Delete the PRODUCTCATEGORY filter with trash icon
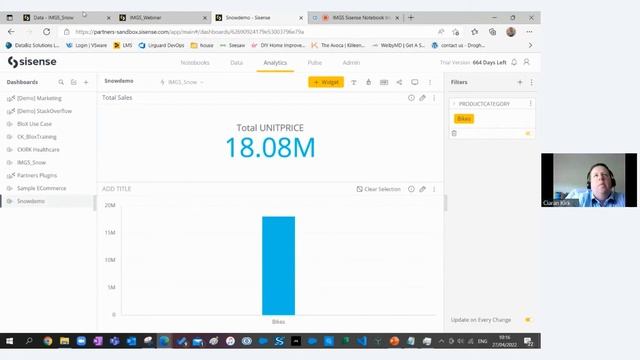Image resolution: width=640 pixels, height=360 pixels. tap(454, 133)
